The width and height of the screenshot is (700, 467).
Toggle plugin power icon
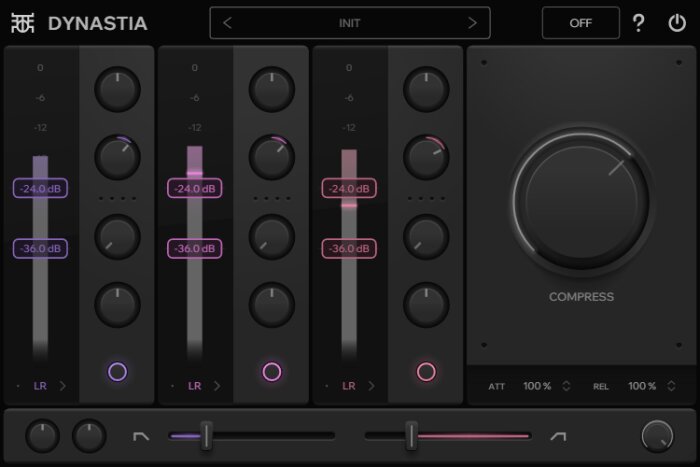pyautogui.click(x=677, y=23)
